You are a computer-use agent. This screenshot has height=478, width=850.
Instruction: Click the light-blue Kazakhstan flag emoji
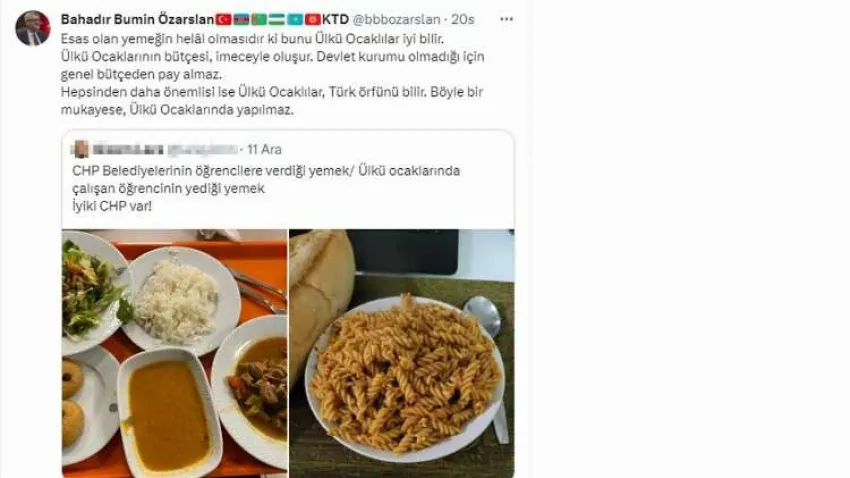coord(295,20)
